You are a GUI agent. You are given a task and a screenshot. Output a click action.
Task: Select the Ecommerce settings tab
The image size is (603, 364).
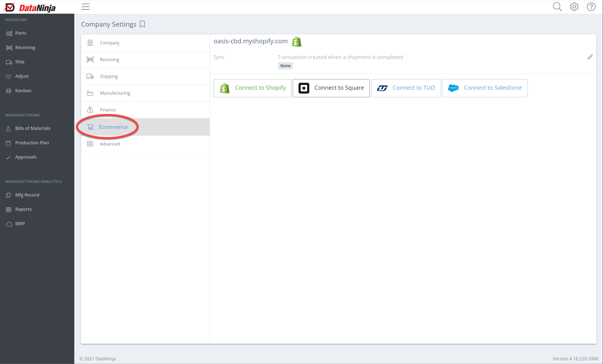click(x=113, y=127)
